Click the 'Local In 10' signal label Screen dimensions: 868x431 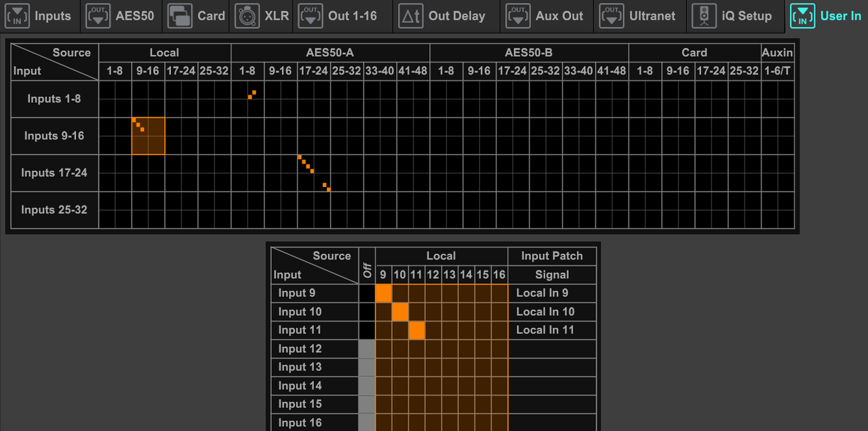click(x=545, y=312)
